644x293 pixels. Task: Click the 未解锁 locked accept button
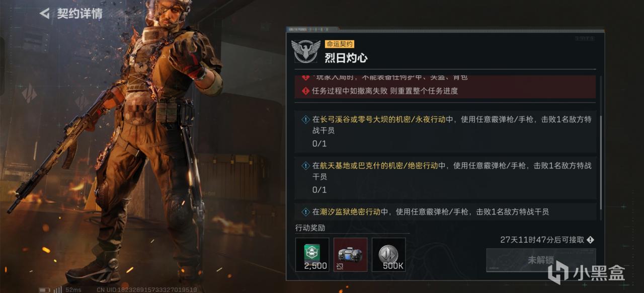coord(541,260)
